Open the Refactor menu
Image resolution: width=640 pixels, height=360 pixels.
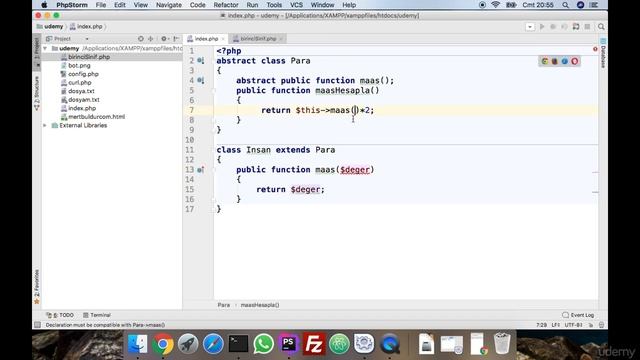[226, 5]
